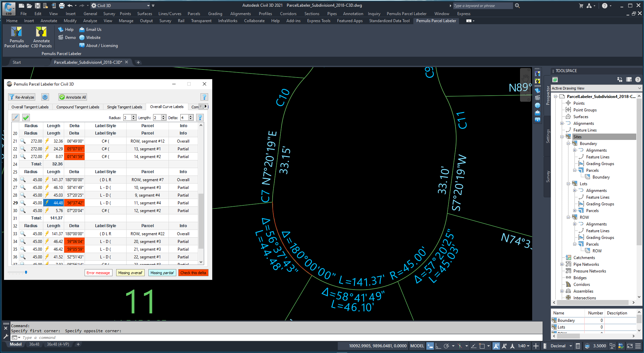The width and height of the screenshot is (644, 353).
Task: Click the Email Us ribbon icon
Action: [x=82, y=30]
